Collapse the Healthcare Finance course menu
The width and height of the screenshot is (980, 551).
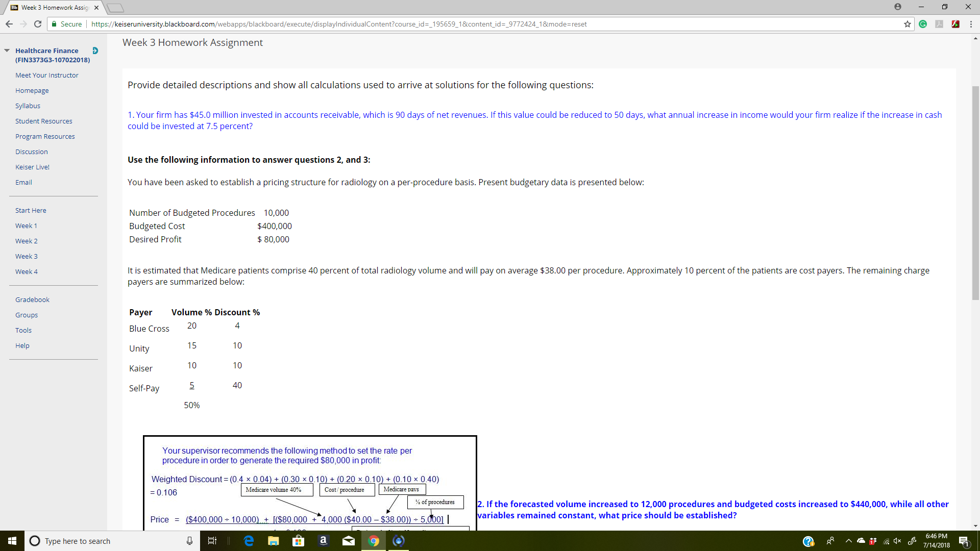pyautogui.click(x=7, y=51)
